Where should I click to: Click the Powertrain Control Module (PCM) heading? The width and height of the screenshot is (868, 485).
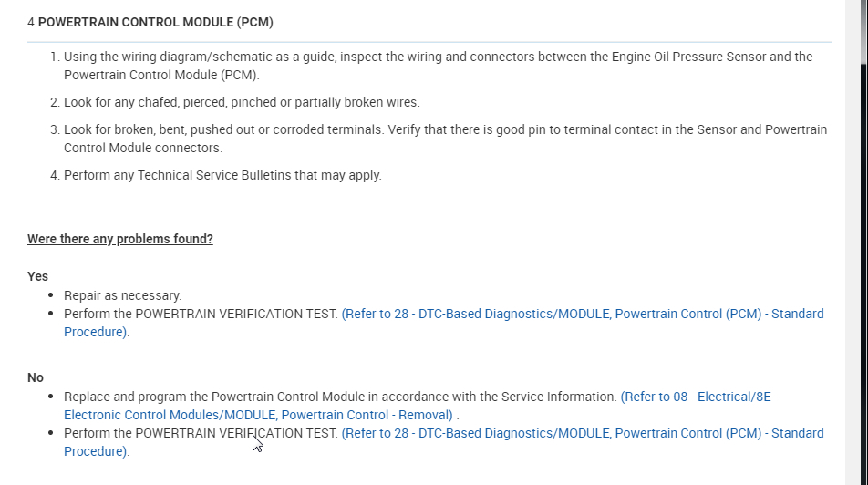[x=155, y=22]
